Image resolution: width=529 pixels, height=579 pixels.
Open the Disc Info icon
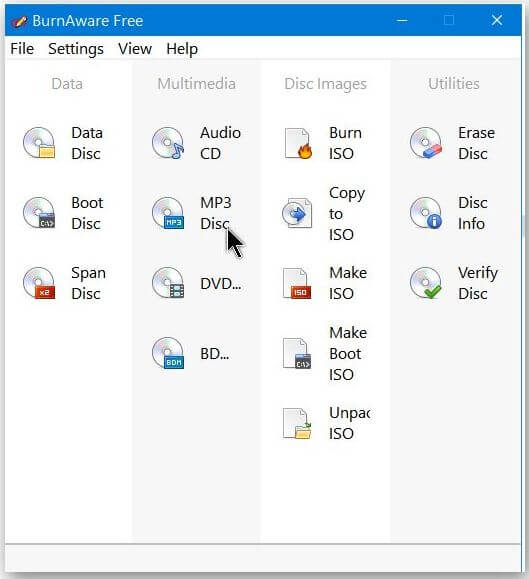(x=426, y=213)
